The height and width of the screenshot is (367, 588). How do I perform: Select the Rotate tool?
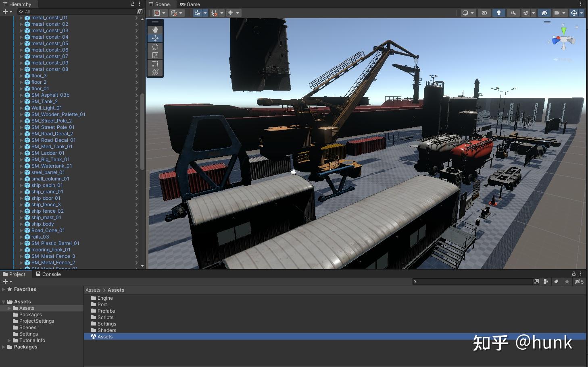[155, 46]
